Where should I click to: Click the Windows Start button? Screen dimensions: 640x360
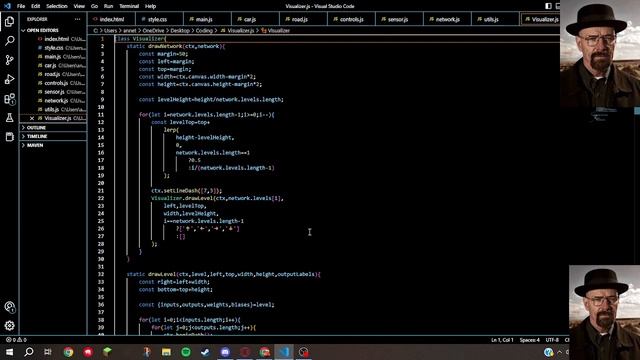pyautogui.click(x=9, y=352)
